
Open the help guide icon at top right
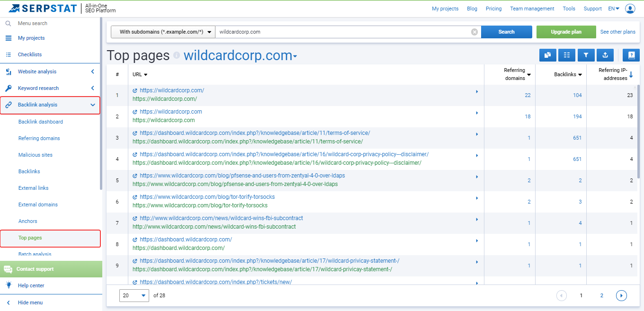pos(631,55)
